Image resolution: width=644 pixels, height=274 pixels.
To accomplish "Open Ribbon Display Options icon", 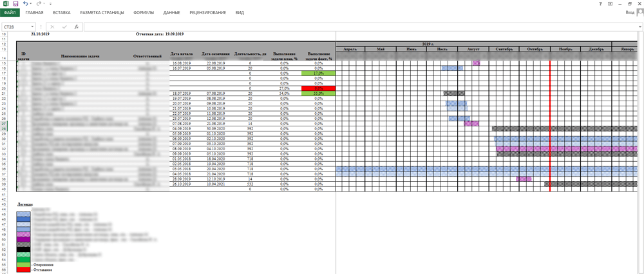I will pyautogui.click(x=611, y=3).
